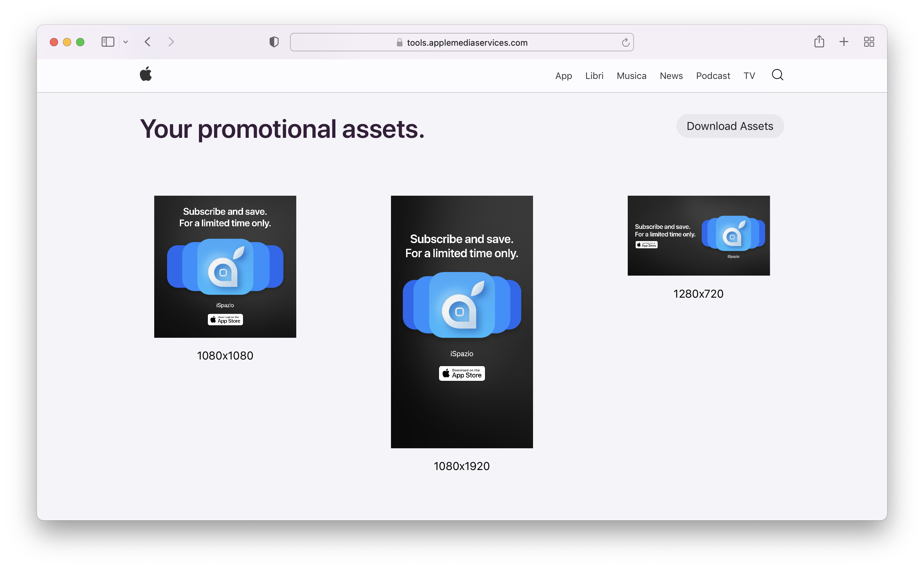The image size is (924, 569).
Task: Open the Share menu icon
Action: point(819,41)
